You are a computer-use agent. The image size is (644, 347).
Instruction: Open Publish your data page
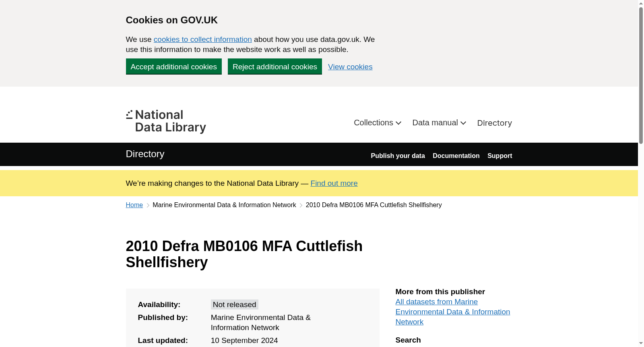[398, 156]
